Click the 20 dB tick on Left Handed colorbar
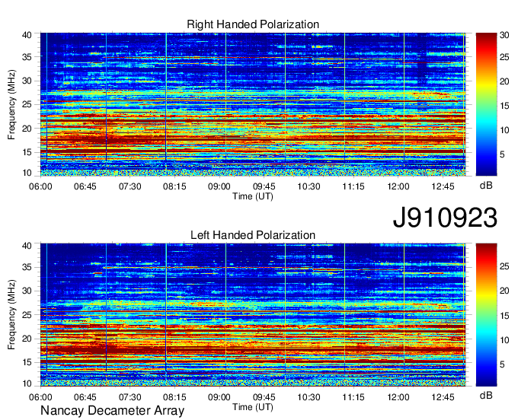 pyautogui.click(x=504, y=291)
